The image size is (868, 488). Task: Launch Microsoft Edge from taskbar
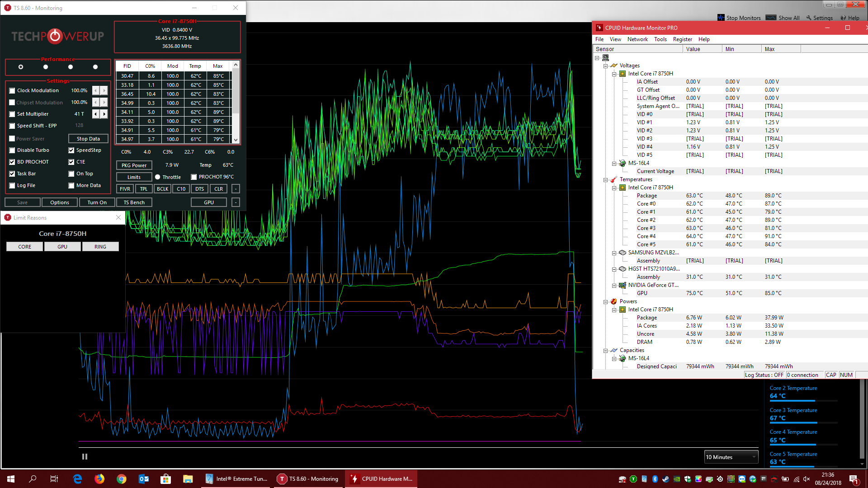point(78,479)
